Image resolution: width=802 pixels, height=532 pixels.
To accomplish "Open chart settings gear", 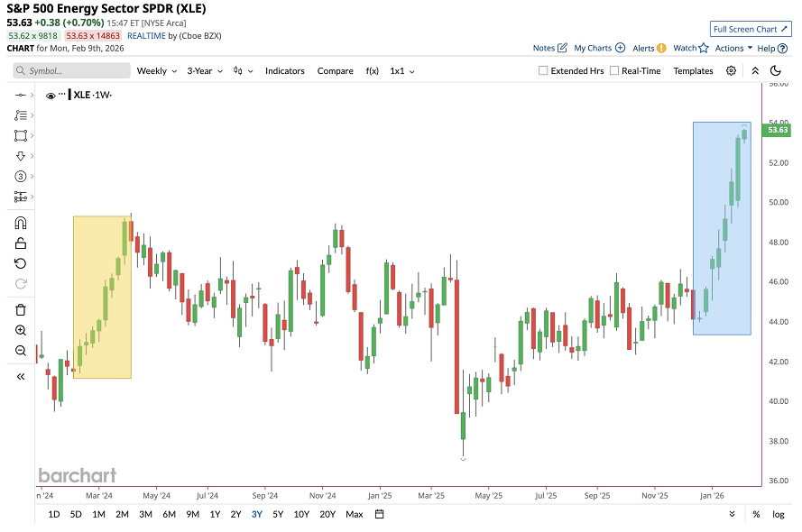I will 732,70.
